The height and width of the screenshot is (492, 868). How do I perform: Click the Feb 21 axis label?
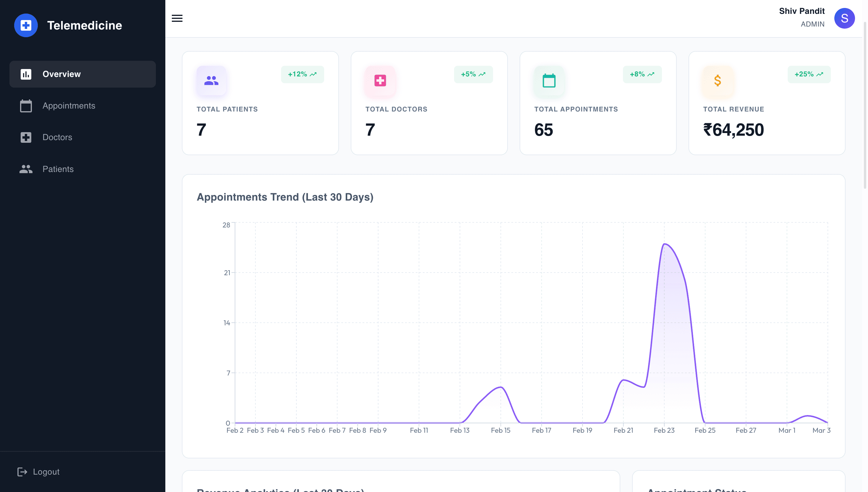coord(623,430)
